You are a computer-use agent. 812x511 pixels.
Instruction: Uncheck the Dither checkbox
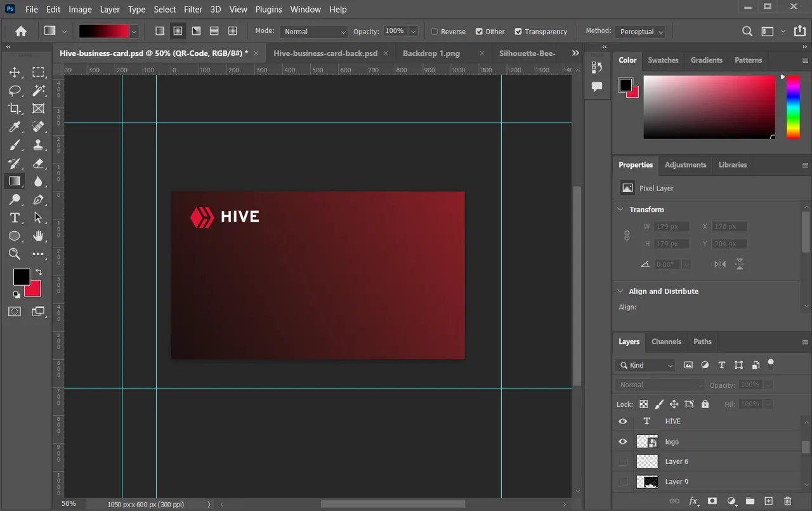[x=479, y=31]
